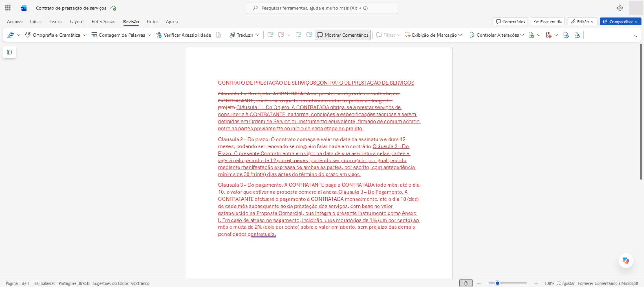Click 180 palavras in status bar

click(44, 283)
